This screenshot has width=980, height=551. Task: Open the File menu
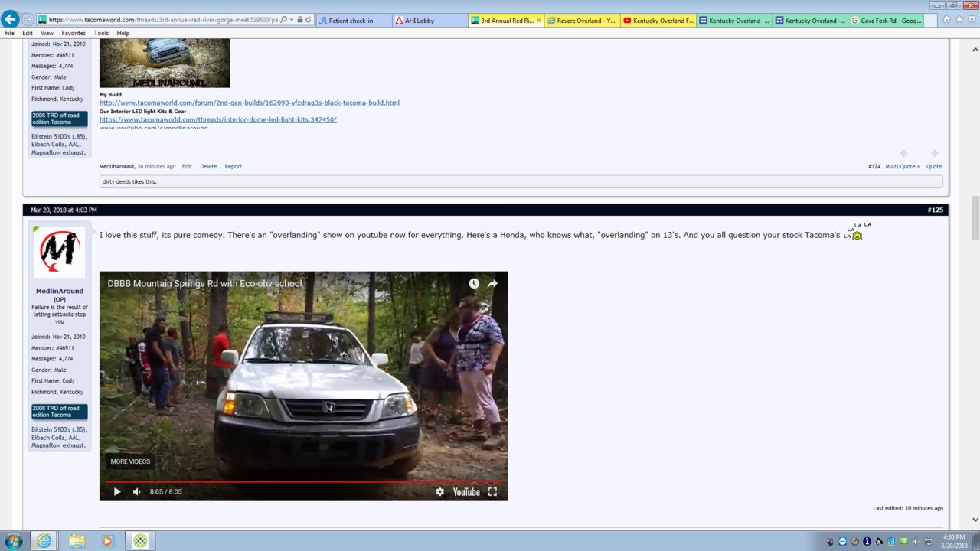(x=10, y=33)
